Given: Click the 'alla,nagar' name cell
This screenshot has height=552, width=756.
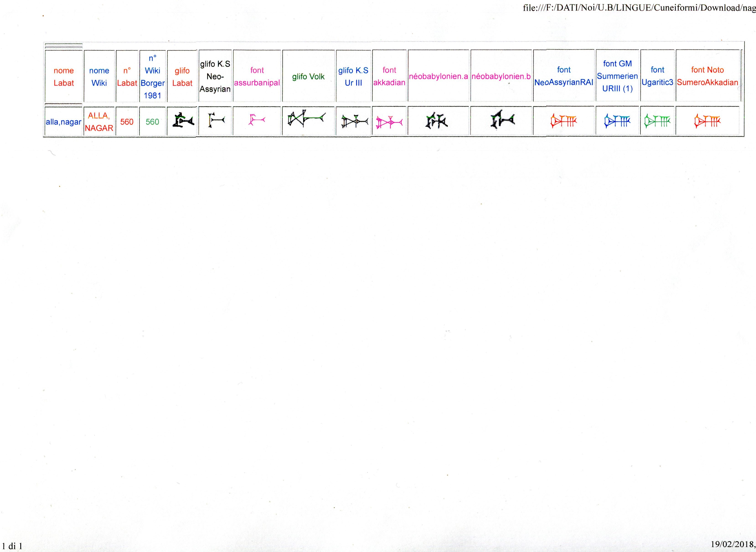Looking at the screenshot, I should click(x=64, y=122).
